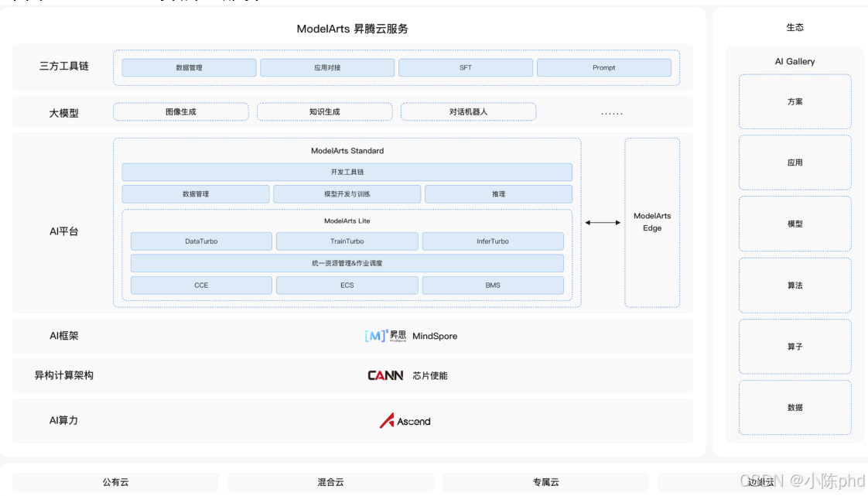The height and width of the screenshot is (496, 868).
Task: Select the 知识生成 box
Action: [324, 112]
